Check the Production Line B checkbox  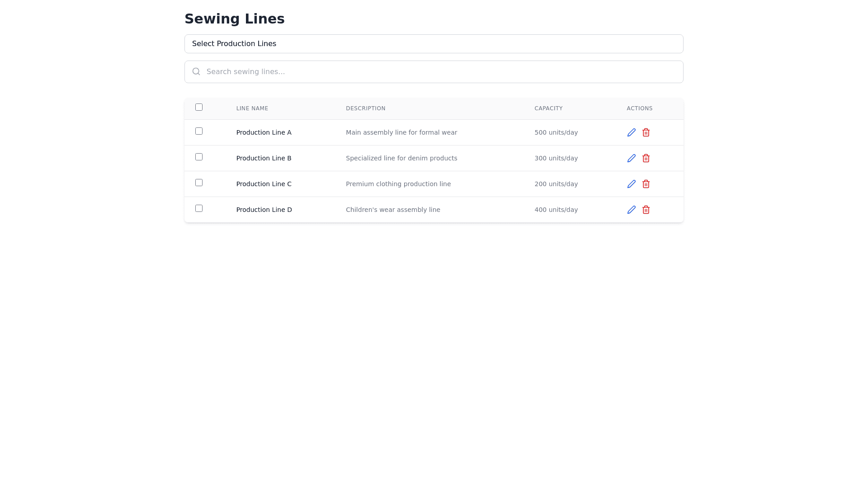click(199, 157)
